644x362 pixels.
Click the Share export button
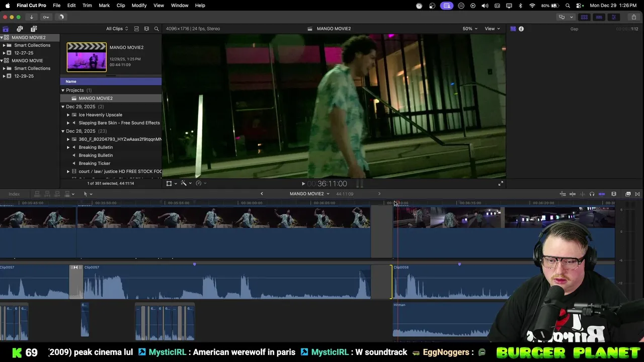tap(634, 17)
